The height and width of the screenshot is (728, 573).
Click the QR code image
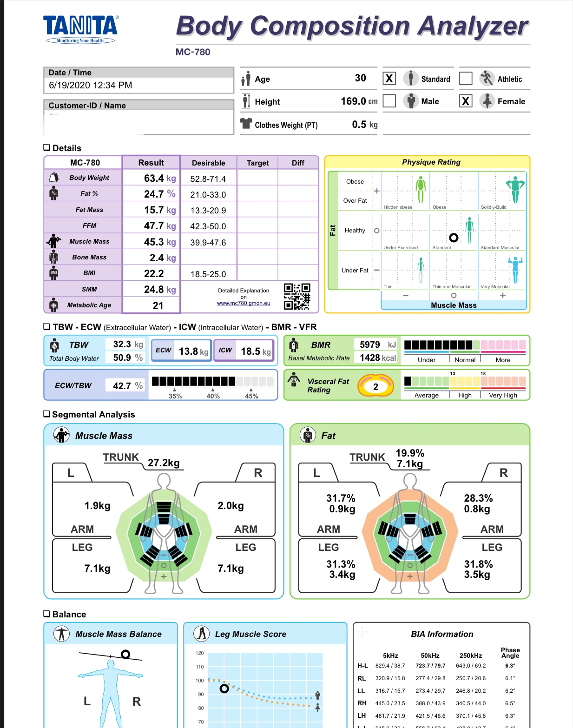[297, 296]
